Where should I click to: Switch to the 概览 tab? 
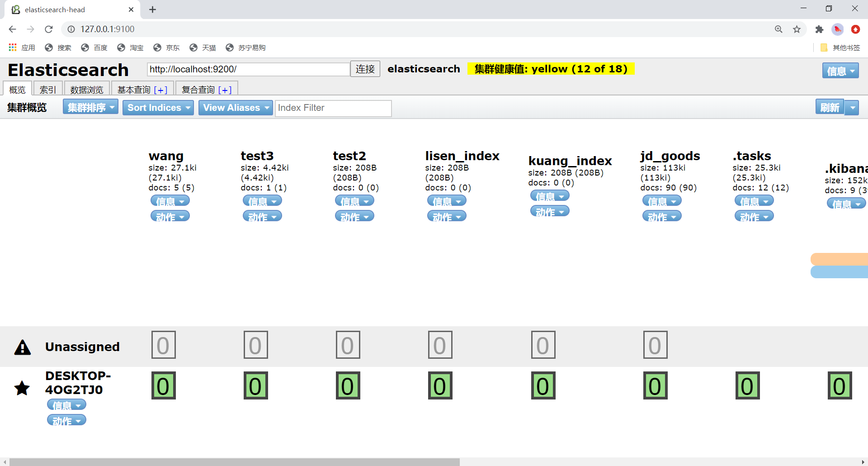pyautogui.click(x=18, y=89)
